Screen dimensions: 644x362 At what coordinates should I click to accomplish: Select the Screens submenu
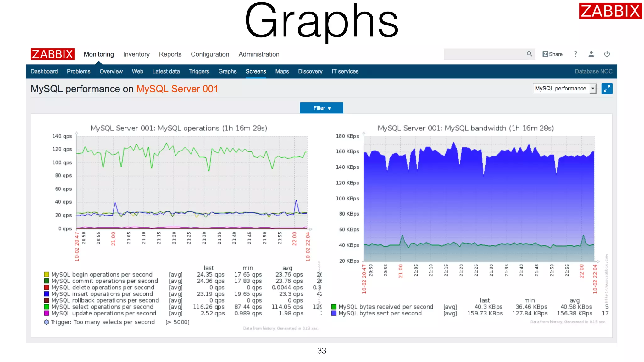tap(256, 71)
